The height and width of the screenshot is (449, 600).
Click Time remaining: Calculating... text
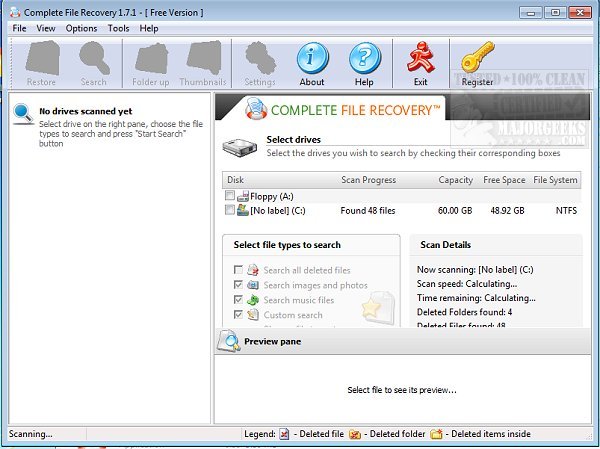pyautogui.click(x=476, y=298)
